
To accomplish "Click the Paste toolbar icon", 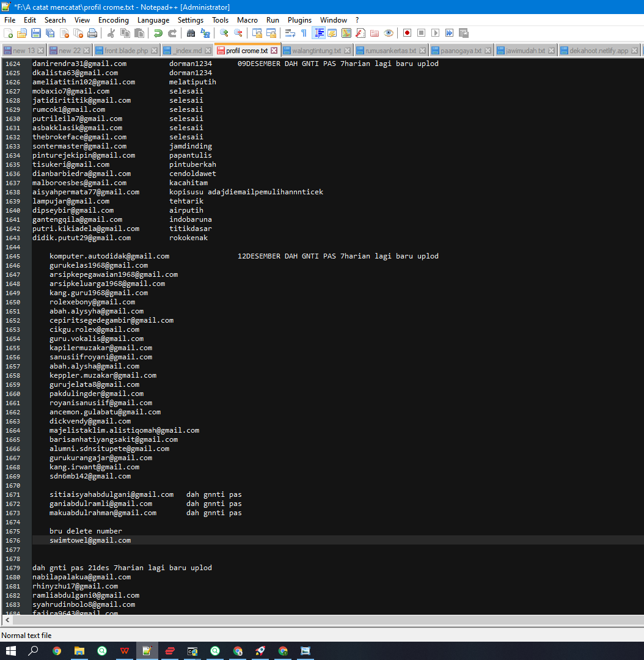I will pyautogui.click(x=139, y=33).
